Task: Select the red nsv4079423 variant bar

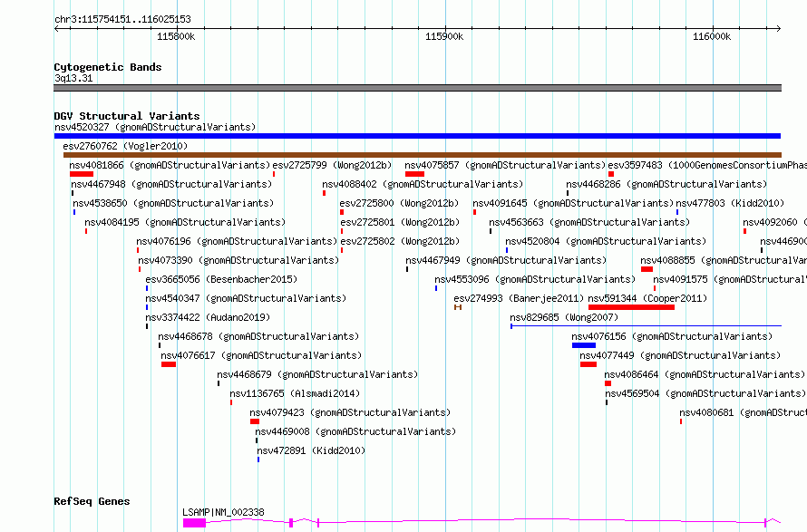Action: [x=255, y=421]
